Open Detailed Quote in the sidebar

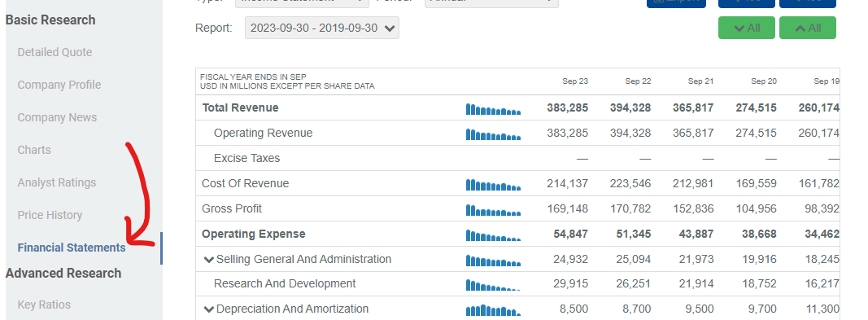(x=55, y=52)
